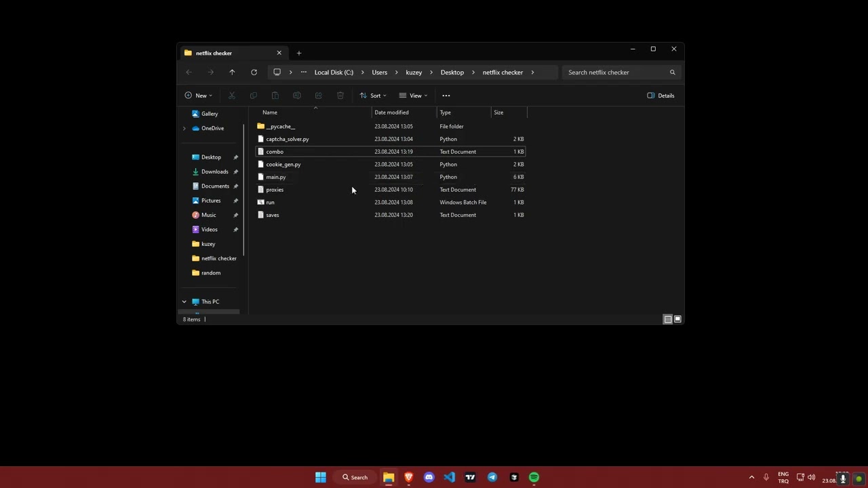
Task: Switch to details list view layout
Action: [667, 319]
